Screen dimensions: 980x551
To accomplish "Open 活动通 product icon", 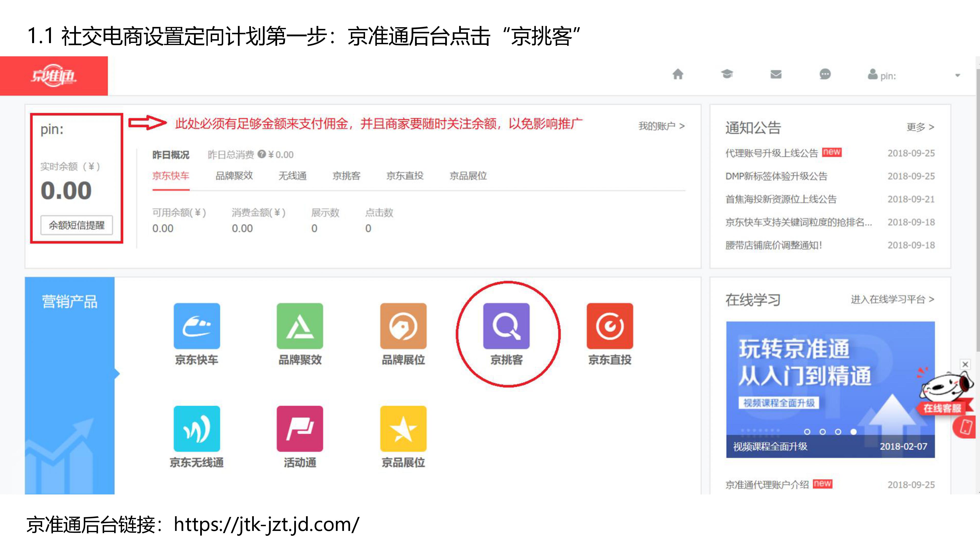I will [x=300, y=429].
